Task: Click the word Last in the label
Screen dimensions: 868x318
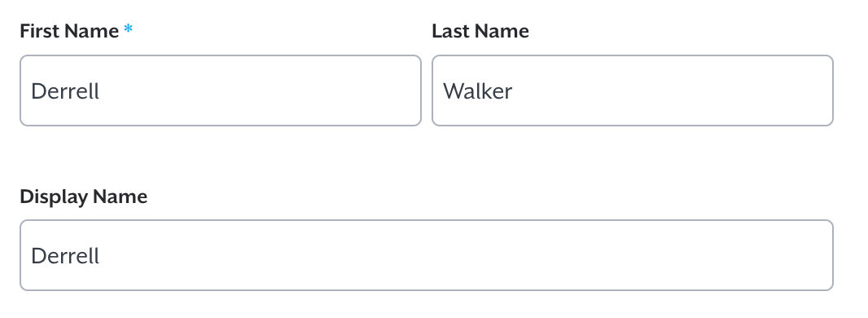Action: 449,31
